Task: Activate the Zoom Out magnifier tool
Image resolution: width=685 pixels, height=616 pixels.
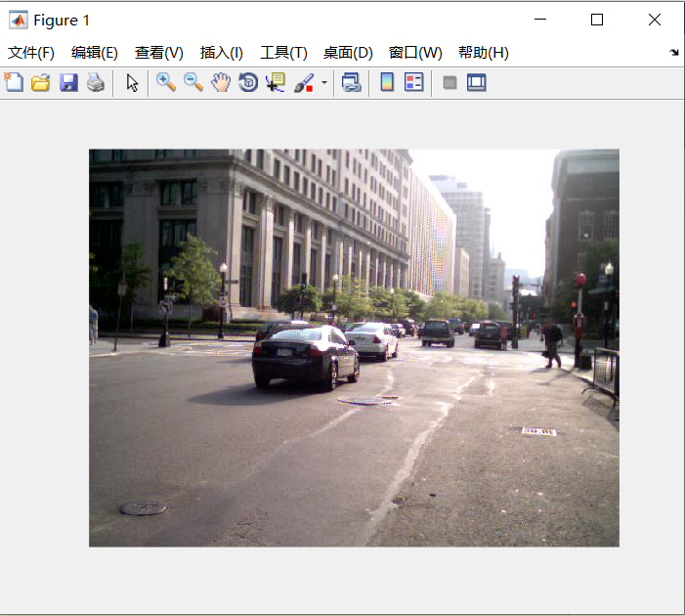Action: coord(193,82)
